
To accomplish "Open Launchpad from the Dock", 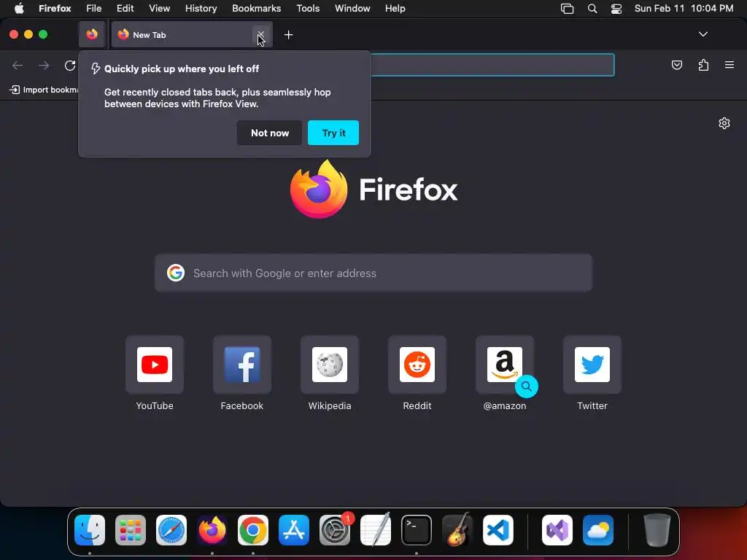I will tap(131, 530).
